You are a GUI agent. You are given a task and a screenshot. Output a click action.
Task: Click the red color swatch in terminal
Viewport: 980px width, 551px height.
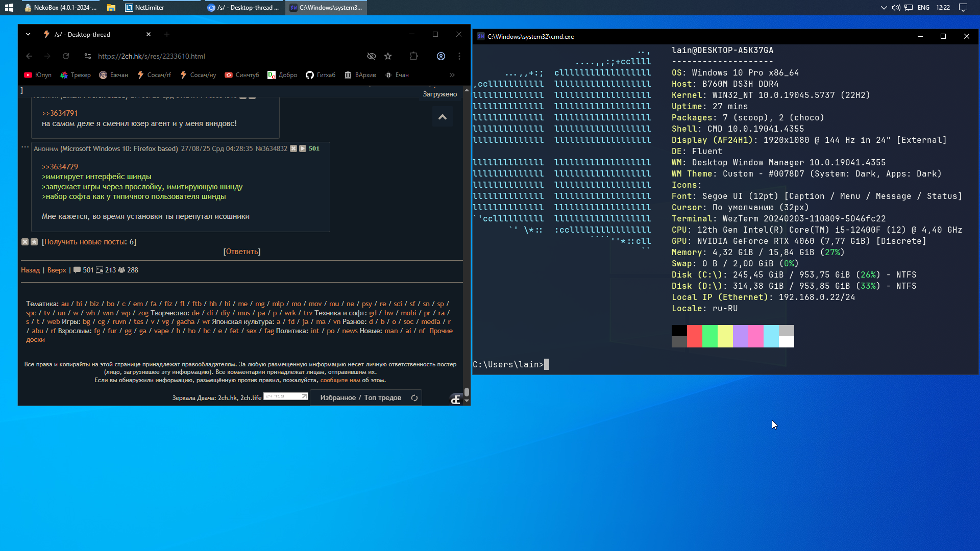694,336
